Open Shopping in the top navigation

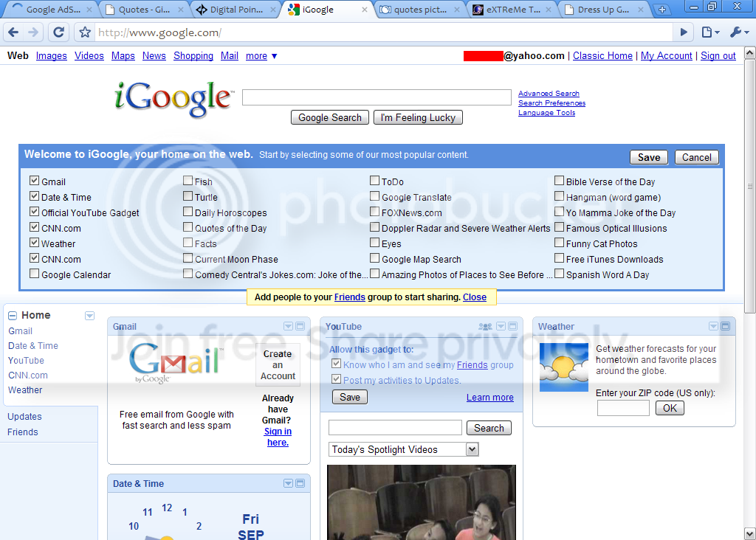193,56
